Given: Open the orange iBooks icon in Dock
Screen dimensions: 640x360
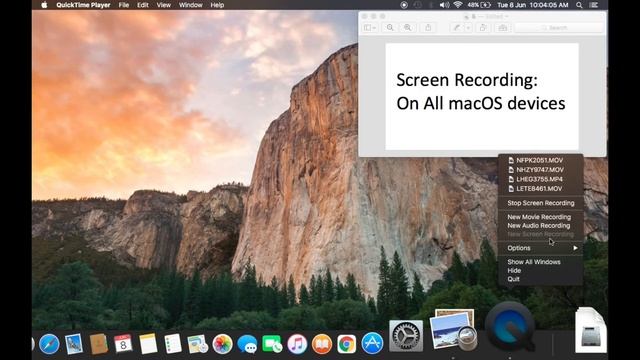Looking at the screenshot, I should [x=322, y=344].
